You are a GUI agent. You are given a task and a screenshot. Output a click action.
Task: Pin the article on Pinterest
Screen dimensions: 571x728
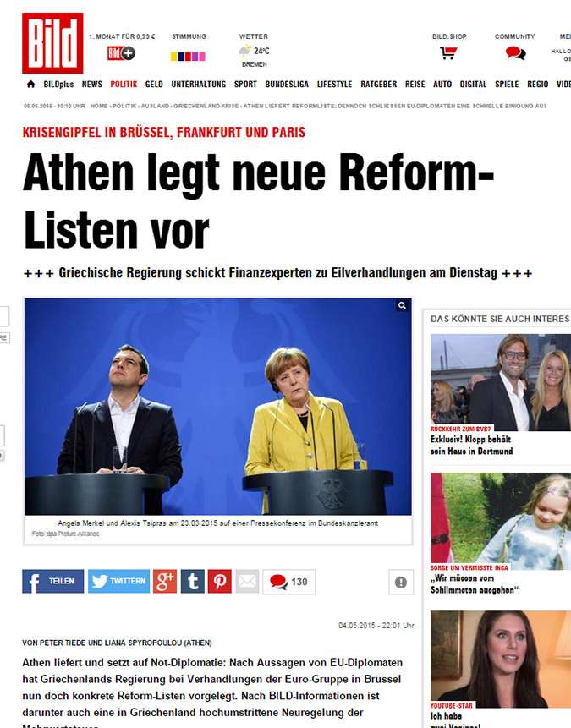(220, 581)
